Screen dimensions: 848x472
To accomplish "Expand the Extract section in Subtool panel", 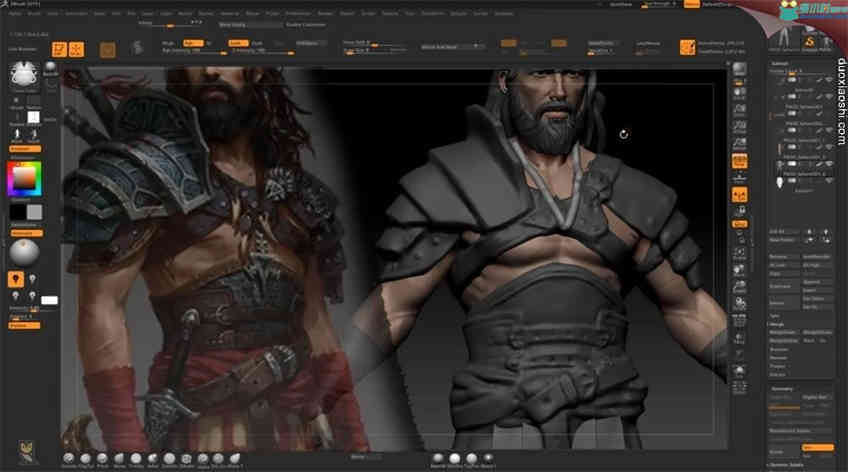I will 778,375.
